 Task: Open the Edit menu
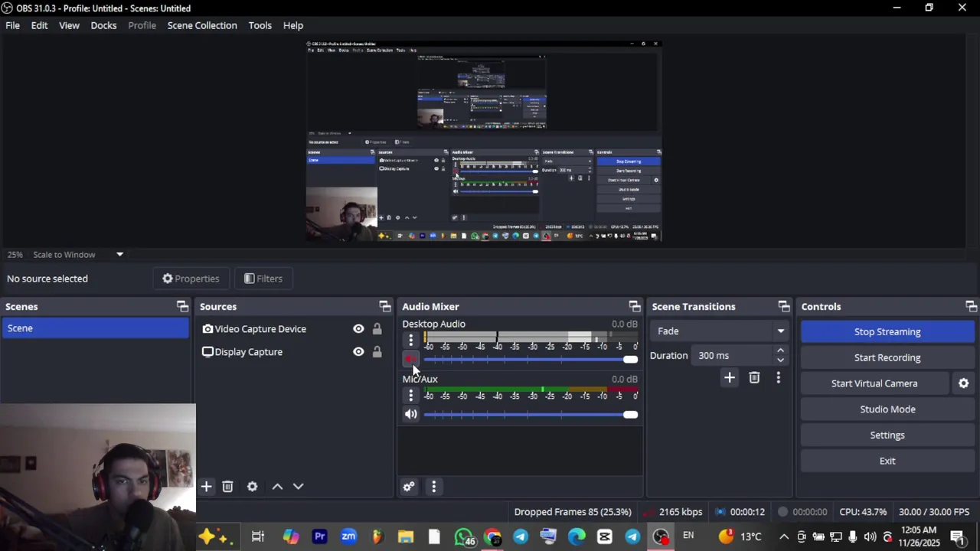(39, 25)
